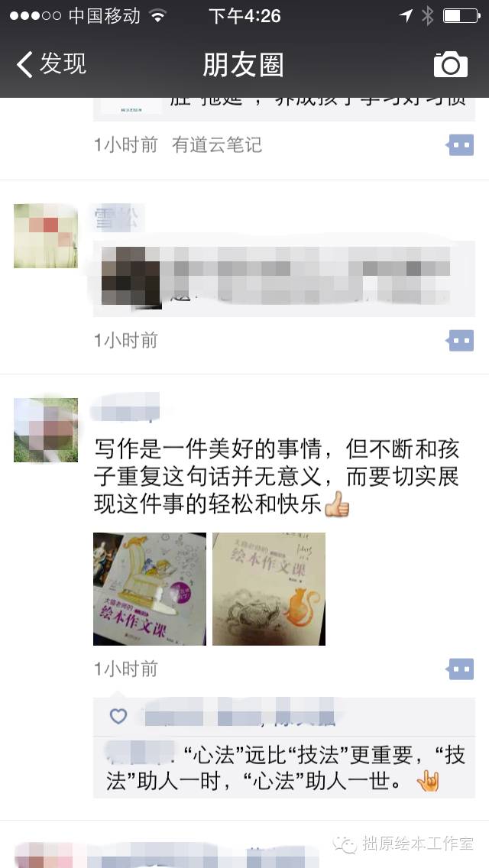Screen dimensions: 489x868
Task: Open the 有道云笔记 source link
Action: coord(216,145)
